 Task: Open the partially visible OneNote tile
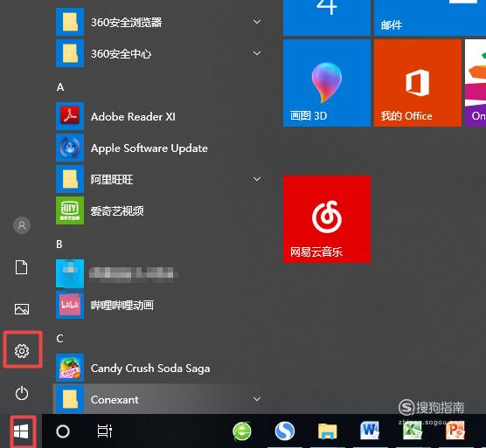(476, 83)
